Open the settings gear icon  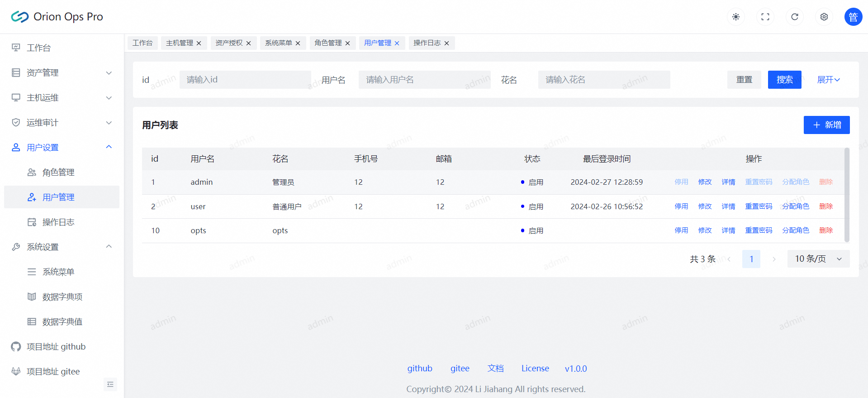coord(824,17)
